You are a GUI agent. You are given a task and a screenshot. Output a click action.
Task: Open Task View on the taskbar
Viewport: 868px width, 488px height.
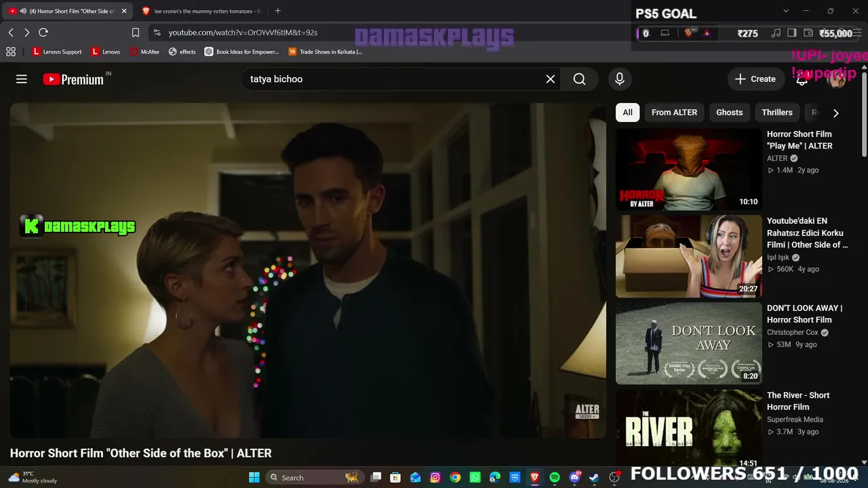(x=376, y=477)
